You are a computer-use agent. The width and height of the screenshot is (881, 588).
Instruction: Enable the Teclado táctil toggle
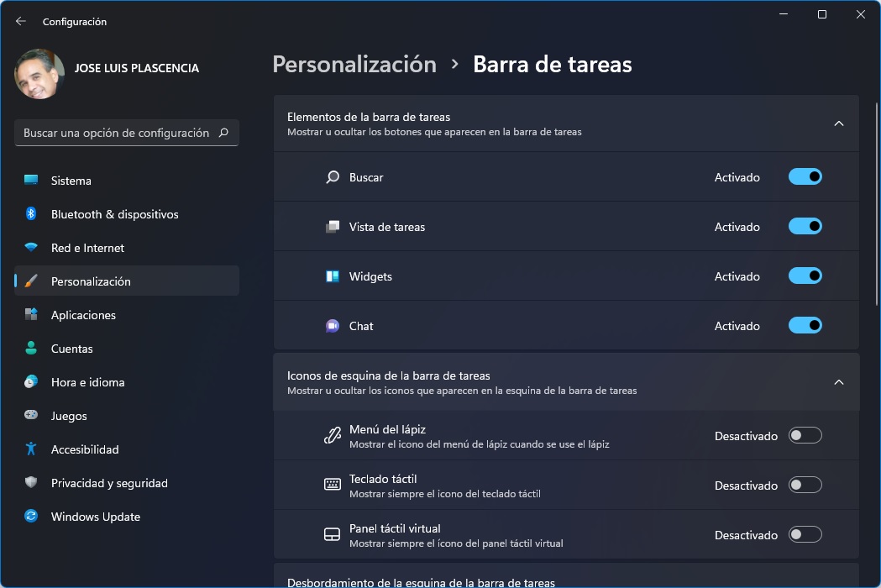coord(805,485)
